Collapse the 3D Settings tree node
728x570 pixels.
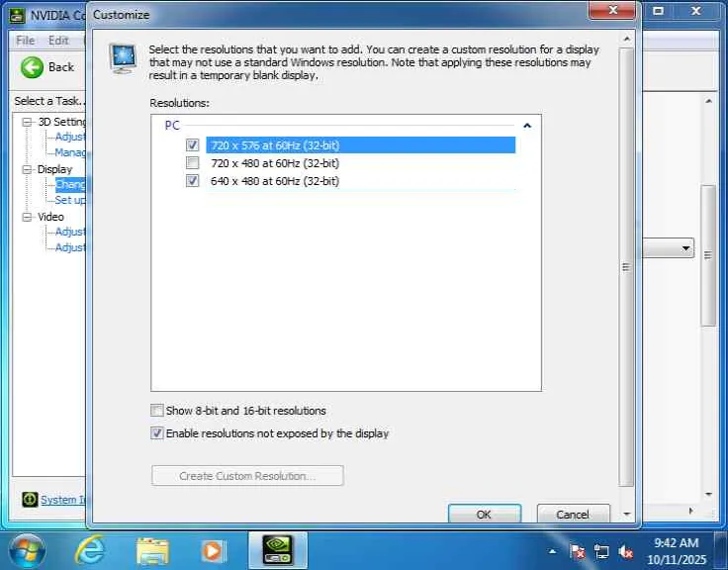(28, 122)
